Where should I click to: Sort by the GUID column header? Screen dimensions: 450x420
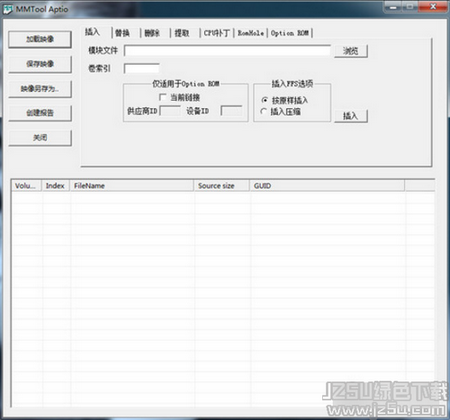(327, 186)
